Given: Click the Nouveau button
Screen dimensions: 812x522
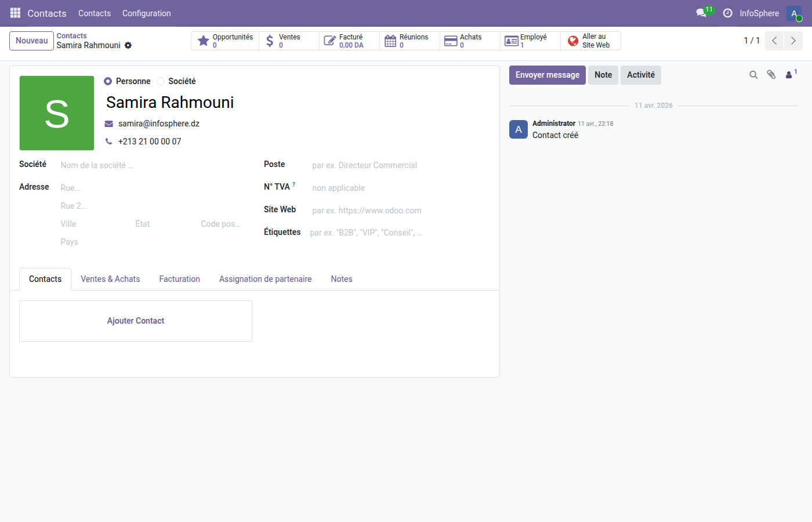Looking at the screenshot, I should tap(31, 41).
